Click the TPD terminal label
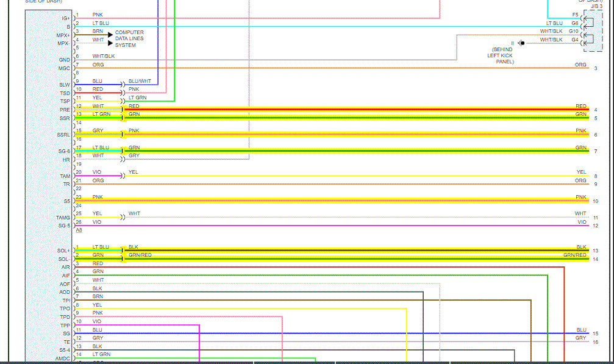614x364 pixels. [x=65, y=317]
